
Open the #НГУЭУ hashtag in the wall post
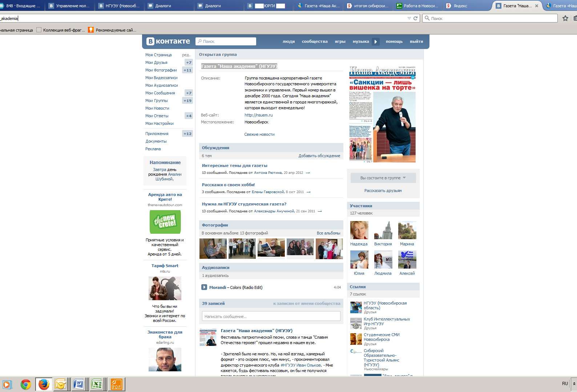point(287,365)
